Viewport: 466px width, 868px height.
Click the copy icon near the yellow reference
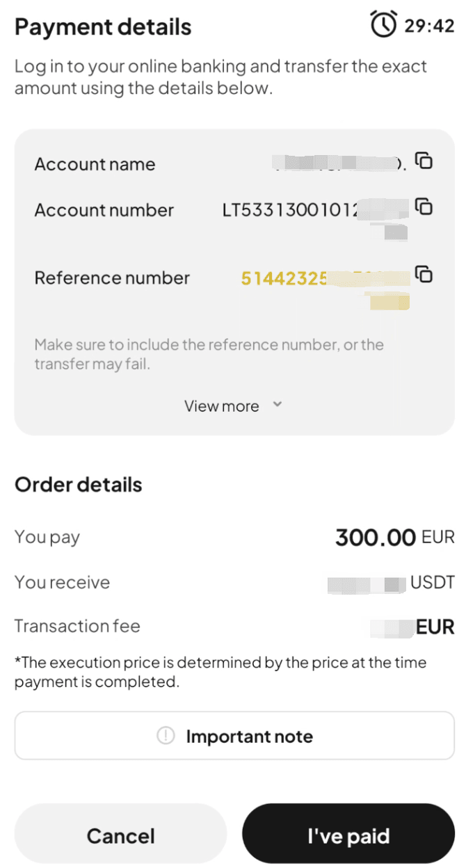coord(425,273)
